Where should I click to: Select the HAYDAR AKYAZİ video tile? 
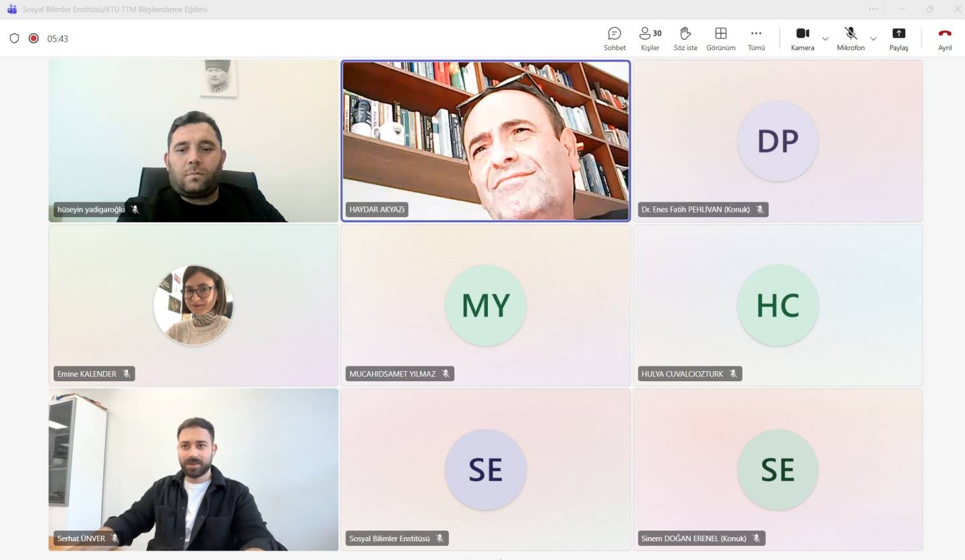click(485, 140)
